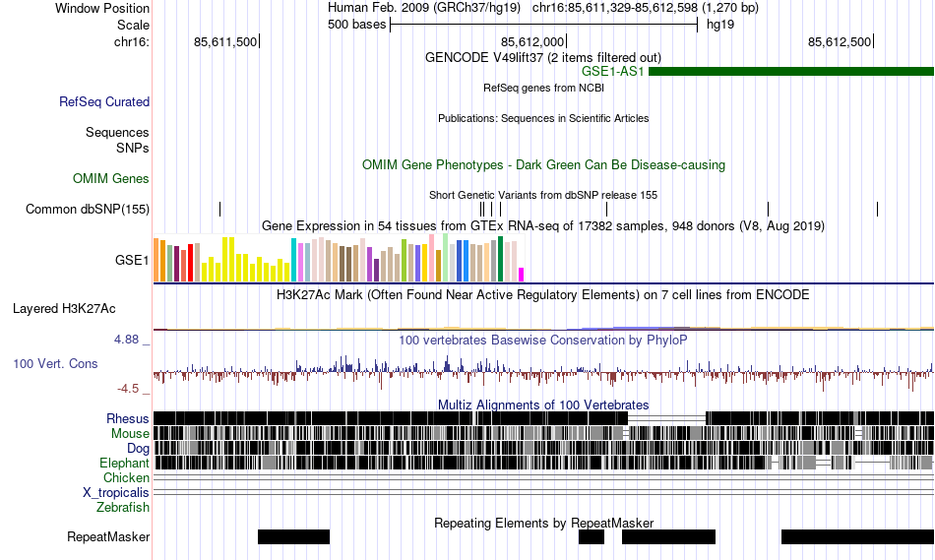Open the Common dbSNP(155) track label
Image resolution: width=935 pixels, height=560 pixels.
click(88, 210)
